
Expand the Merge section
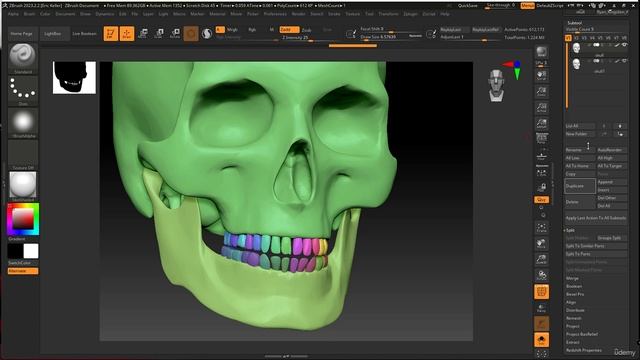click(x=572, y=278)
